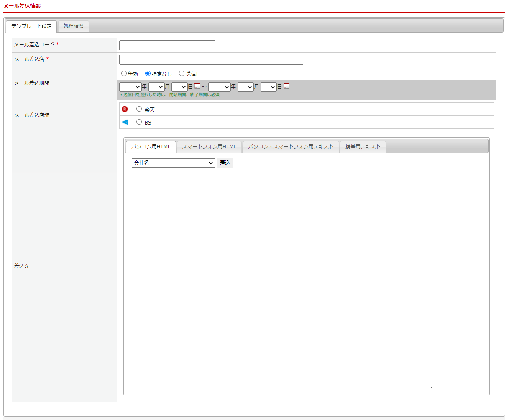Screen dimensions: 509x420
Task: Click the 差込 insert button
Action: pos(225,163)
